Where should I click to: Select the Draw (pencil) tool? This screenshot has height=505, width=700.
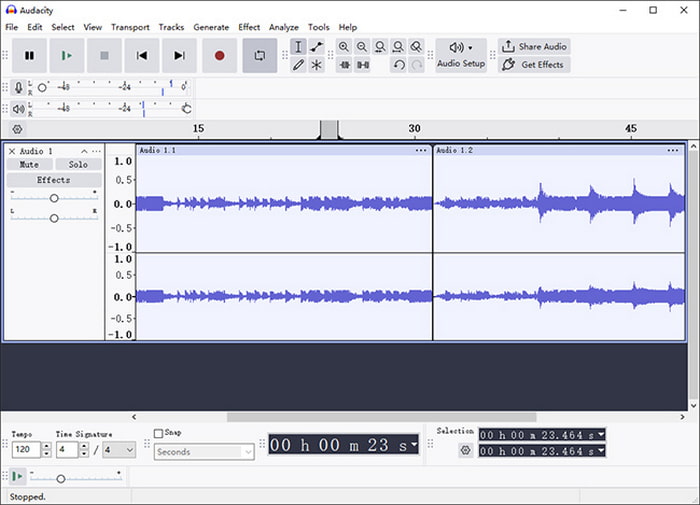[298, 65]
